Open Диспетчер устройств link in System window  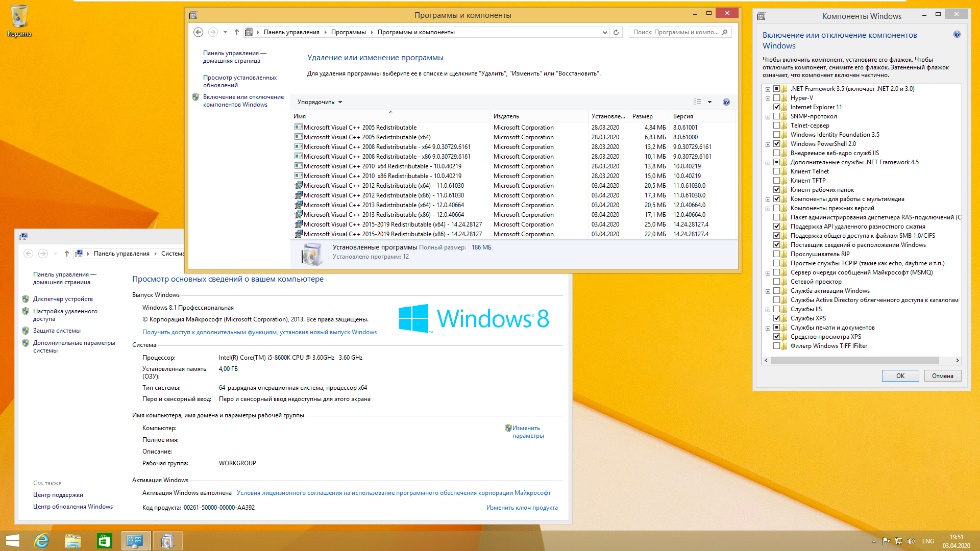pyautogui.click(x=63, y=299)
